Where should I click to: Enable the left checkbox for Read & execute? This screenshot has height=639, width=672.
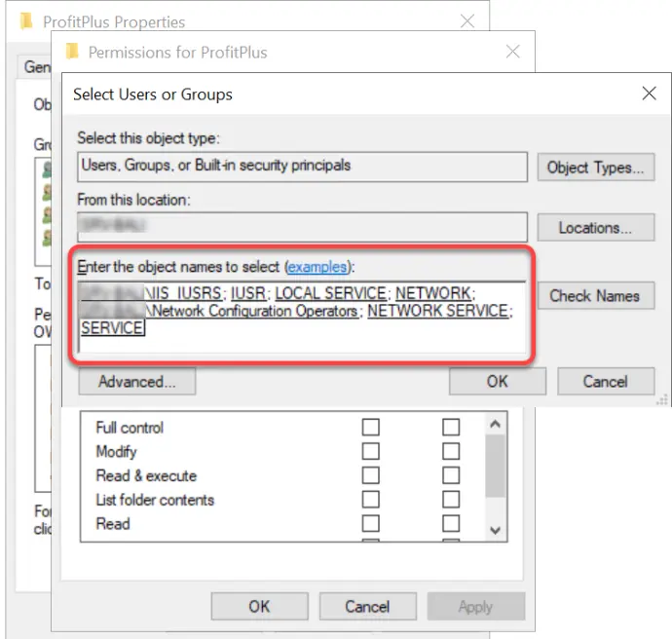(x=371, y=476)
